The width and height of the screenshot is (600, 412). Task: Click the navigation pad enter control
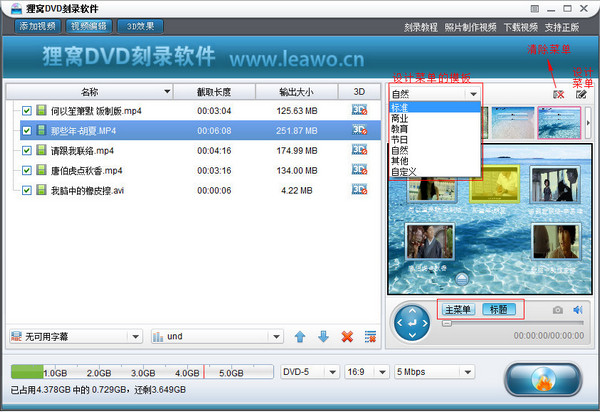pos(412,323)
